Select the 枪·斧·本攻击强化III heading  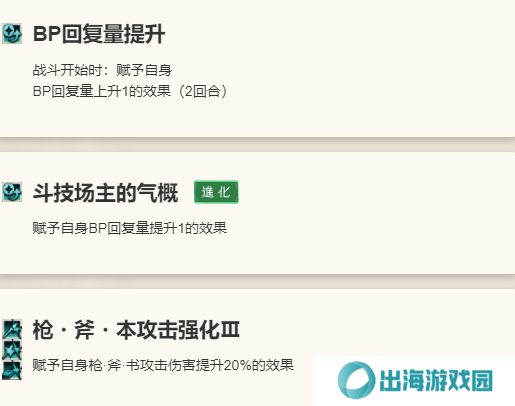136,330
